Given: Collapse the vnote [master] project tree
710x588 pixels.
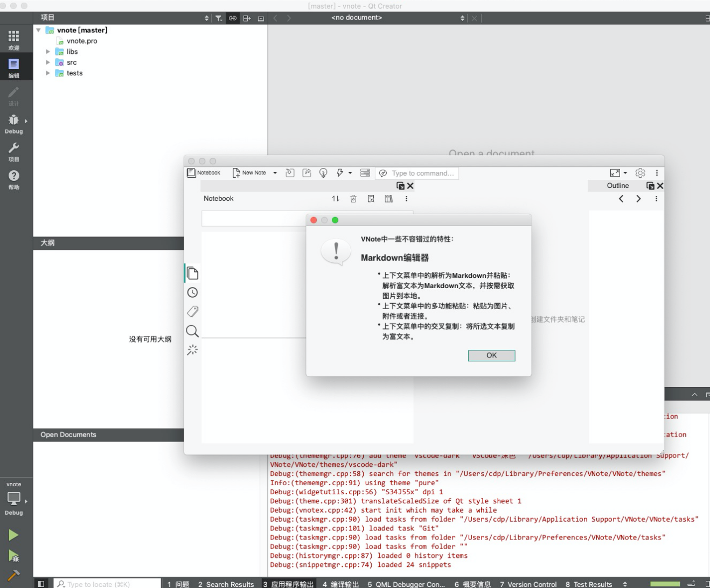Looking at the screenshot, I should click(38, 30).
